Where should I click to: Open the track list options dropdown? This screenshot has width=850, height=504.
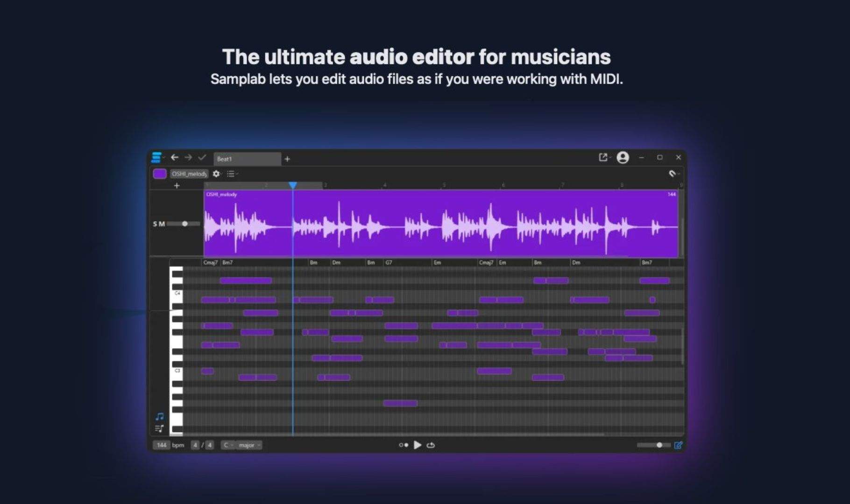coord(232,174)
